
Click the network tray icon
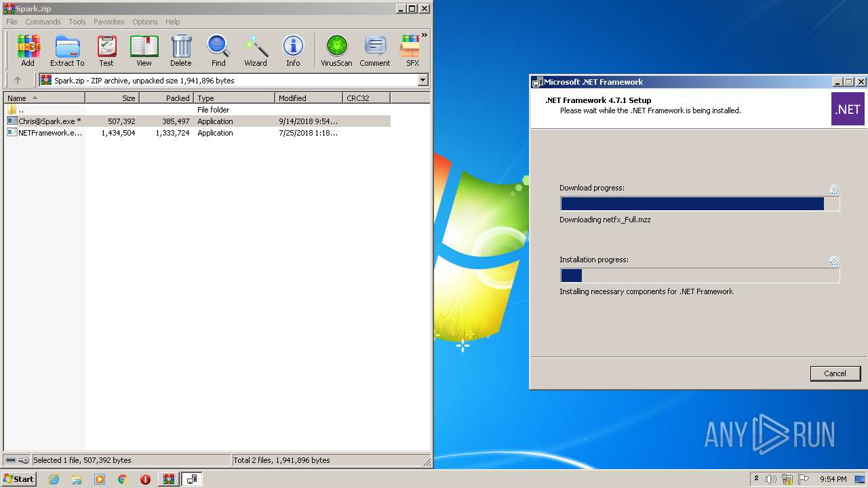click(787, 479)
